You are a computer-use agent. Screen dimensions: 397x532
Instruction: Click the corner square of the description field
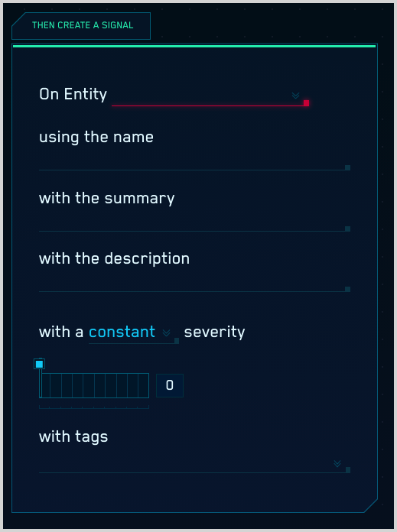pos(348,289)
